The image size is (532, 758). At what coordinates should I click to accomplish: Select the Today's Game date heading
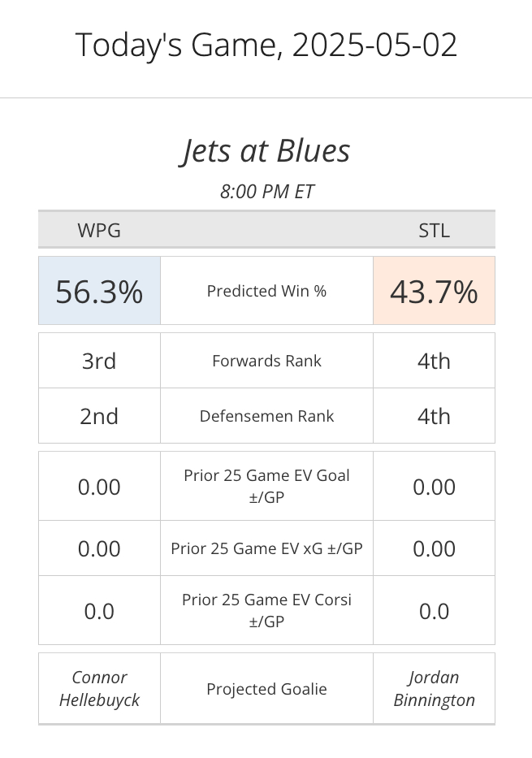(x=266, y=45)
